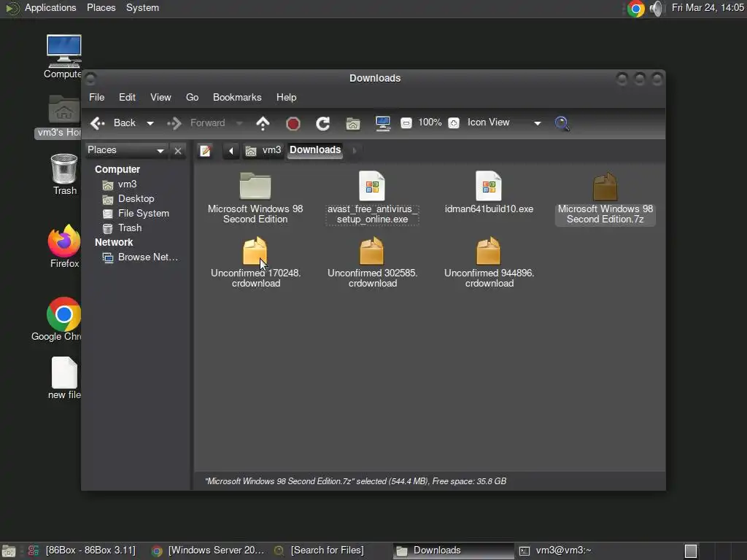
Task: Click Chrome icon in top panel tray
Action: [635, 9]
